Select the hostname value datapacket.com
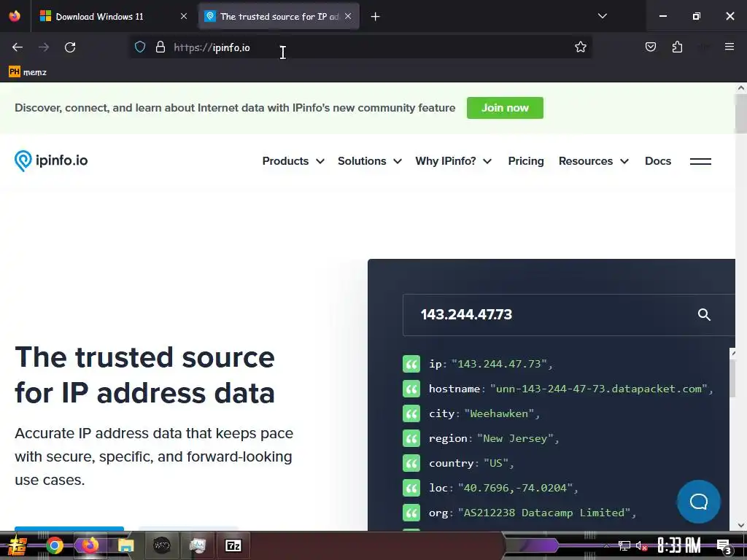747x560 pixels. [599, 389]
